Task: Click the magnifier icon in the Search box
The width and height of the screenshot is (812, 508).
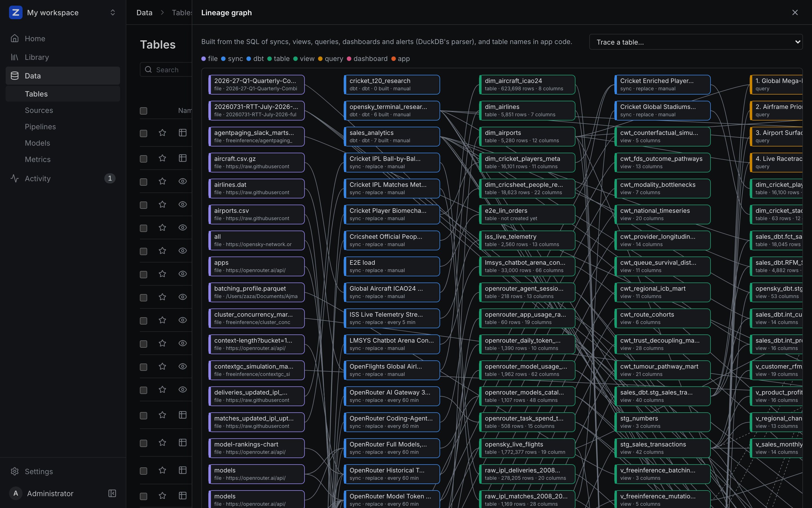Action: [148, 69]
